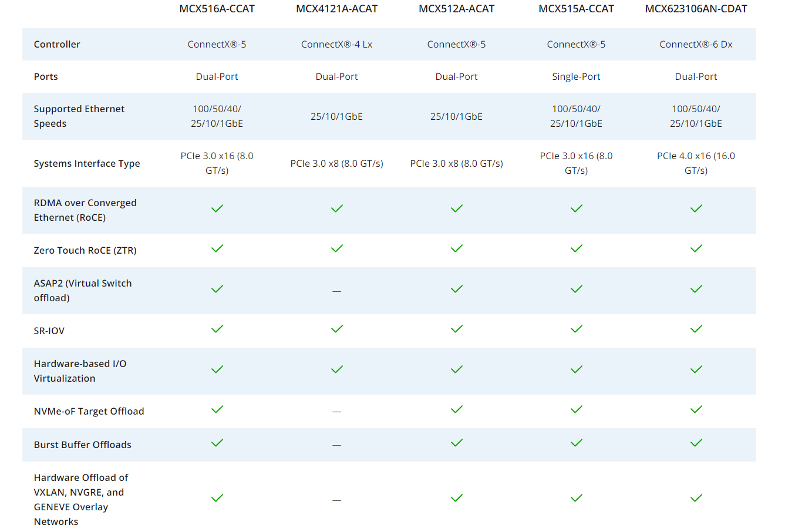Click the Burst Buffer Offloads label

click(83, 445)
